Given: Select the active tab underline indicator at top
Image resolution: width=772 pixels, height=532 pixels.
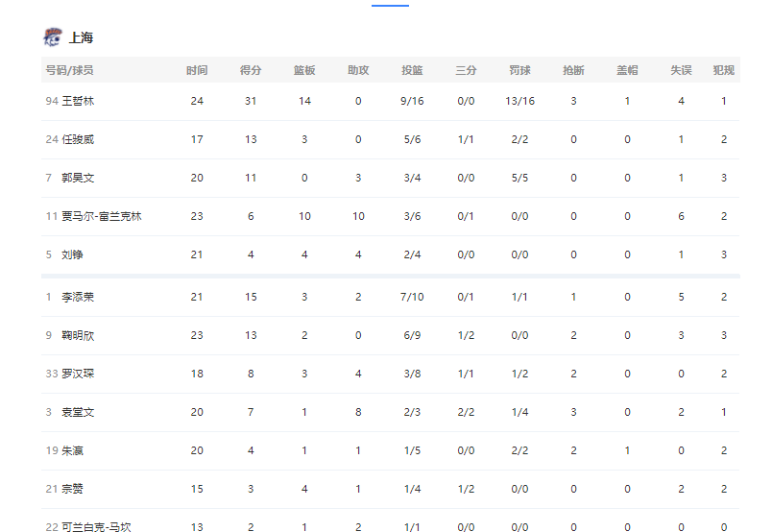Looking at the screenshot, I should (390, 5).
